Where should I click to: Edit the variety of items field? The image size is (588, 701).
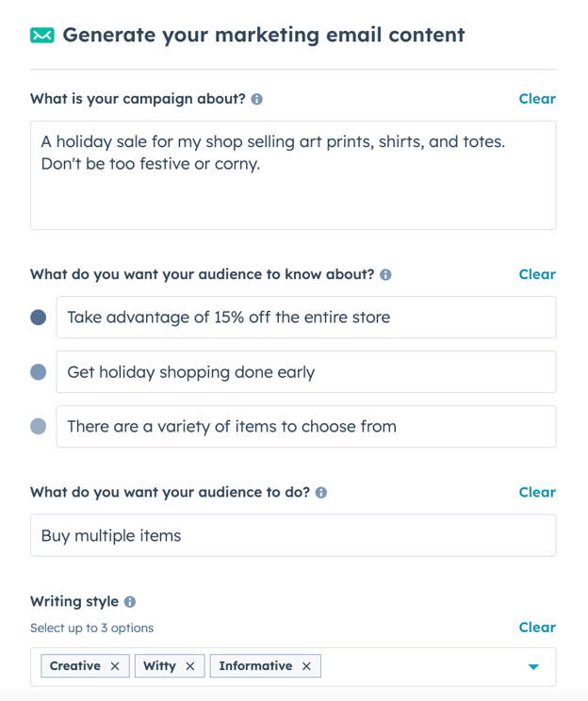(306, 427)
